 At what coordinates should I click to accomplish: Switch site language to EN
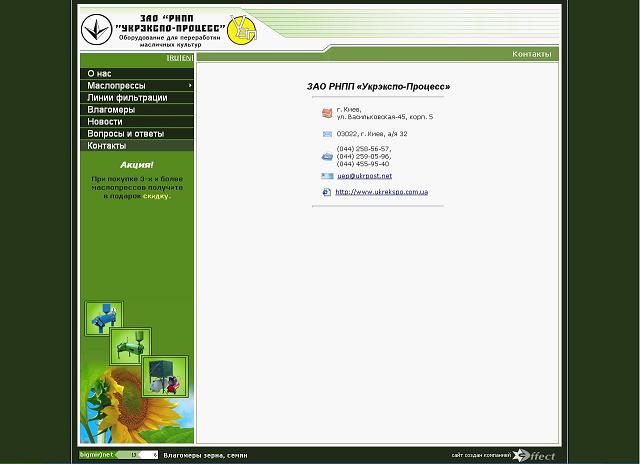(x=187, y=58)
